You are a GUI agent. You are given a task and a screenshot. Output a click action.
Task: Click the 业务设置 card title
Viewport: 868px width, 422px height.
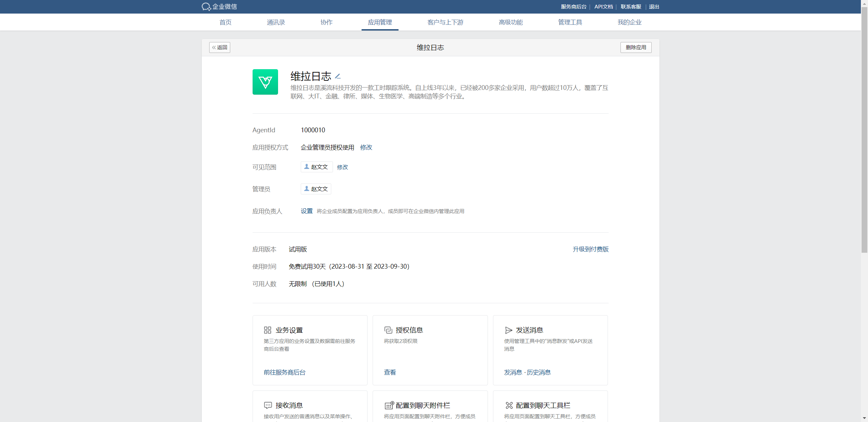289,330
